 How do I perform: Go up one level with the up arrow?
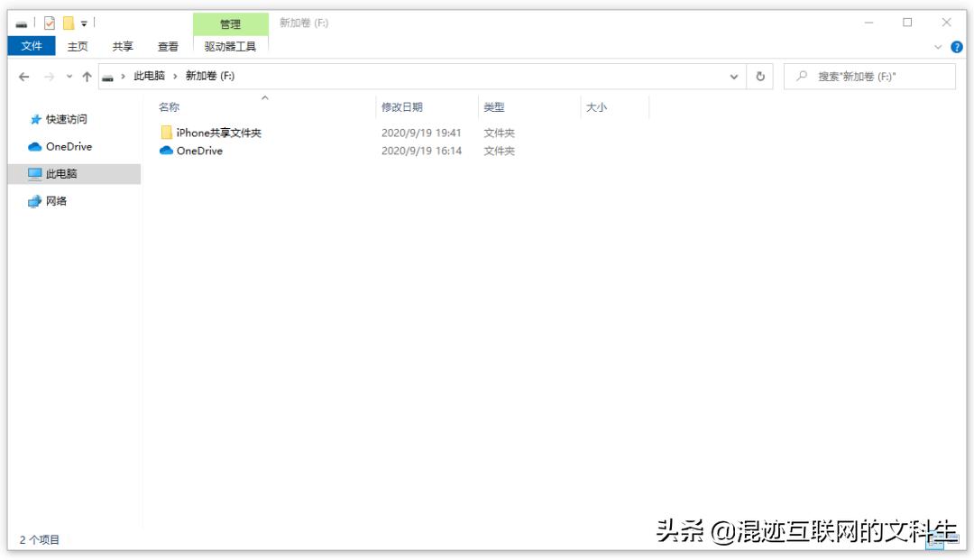(x=87, y=76)
